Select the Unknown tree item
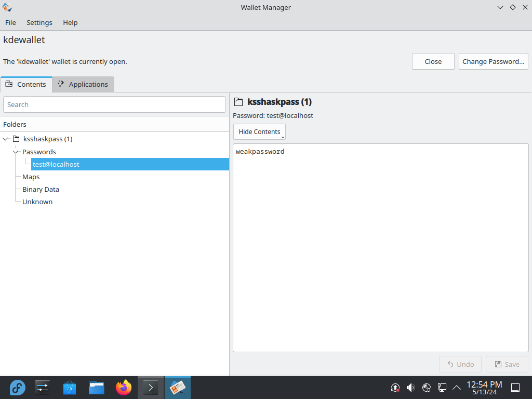 pyautogui.click(x=37, y=202)
